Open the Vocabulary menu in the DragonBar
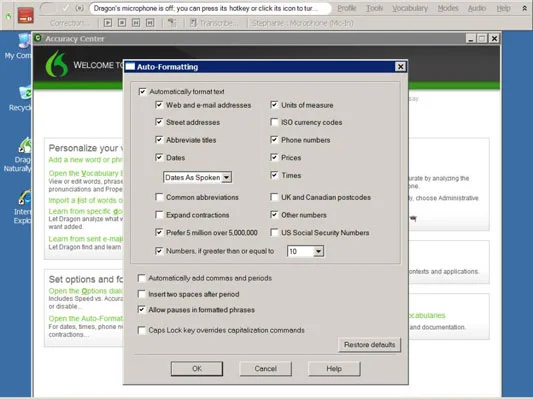The image size is (533, 400). [410, 8]
